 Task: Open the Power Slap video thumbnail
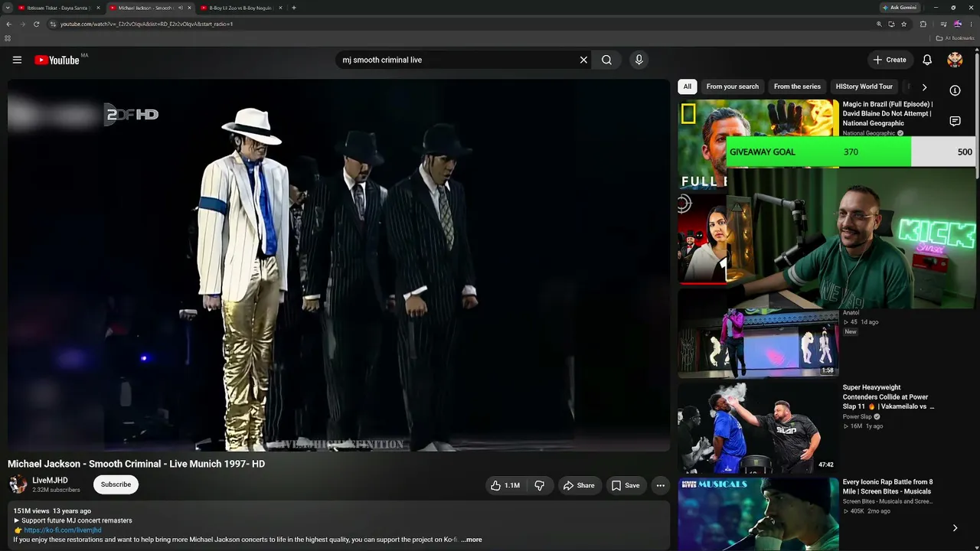758,427
